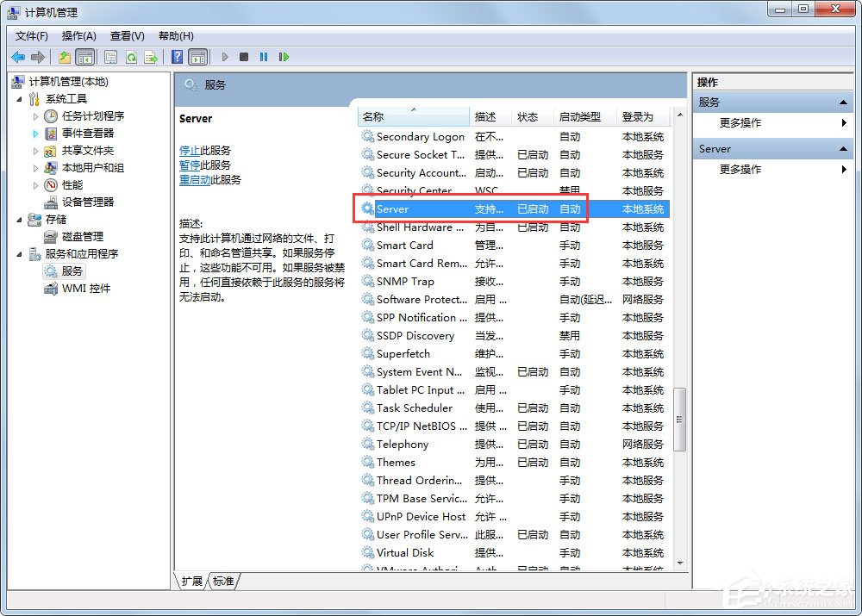
Task: Open help using the question mark icon
Action: 178,57
